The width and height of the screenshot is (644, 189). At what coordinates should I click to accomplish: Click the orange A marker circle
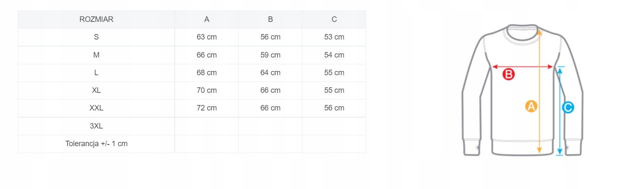[x=531, y=106]
